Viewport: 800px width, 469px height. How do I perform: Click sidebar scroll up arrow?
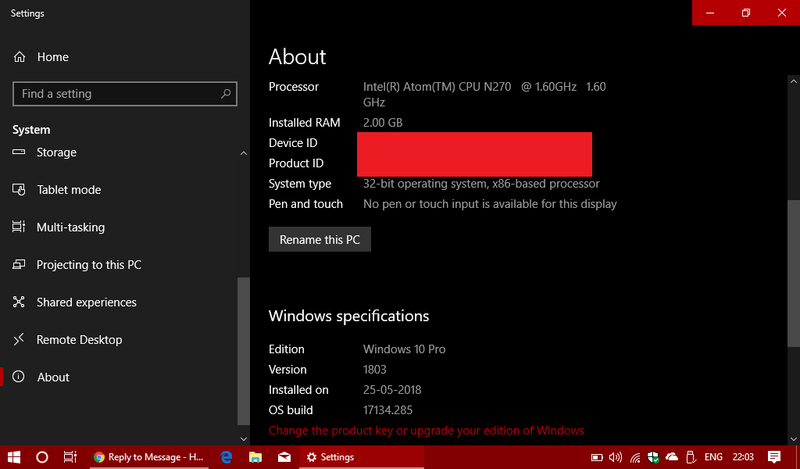point(244,153)
